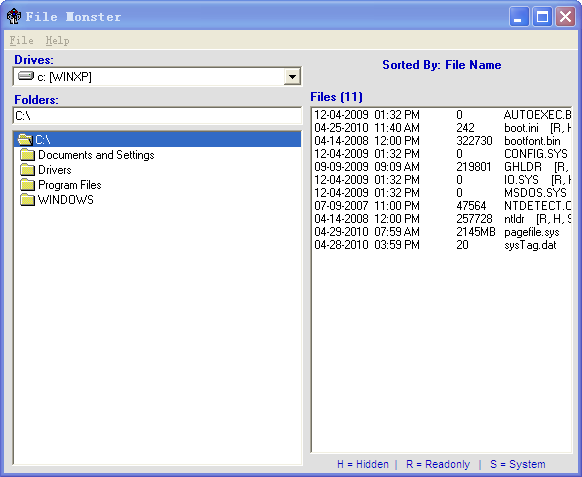The image size is (582, 477).
Task: Click the Sorted By: File Name label
Action: click(442, 65)
